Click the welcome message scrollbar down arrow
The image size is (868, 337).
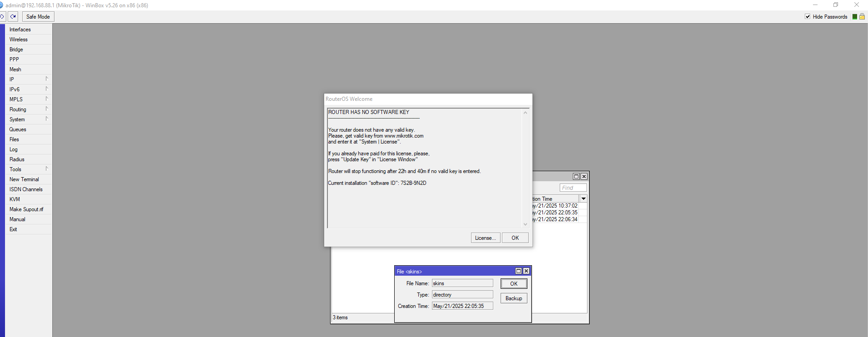(525, 224)
